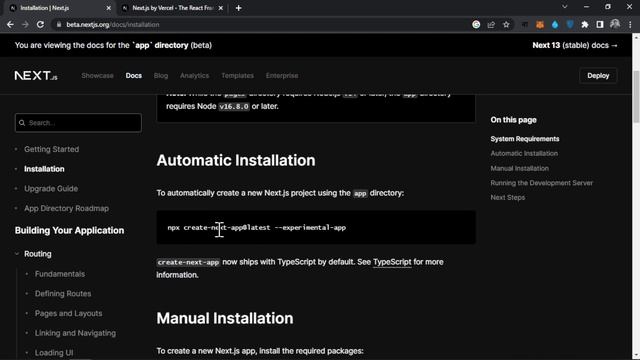Bookmark this page with star icon

pyautogui.click(x=506, y=24)
